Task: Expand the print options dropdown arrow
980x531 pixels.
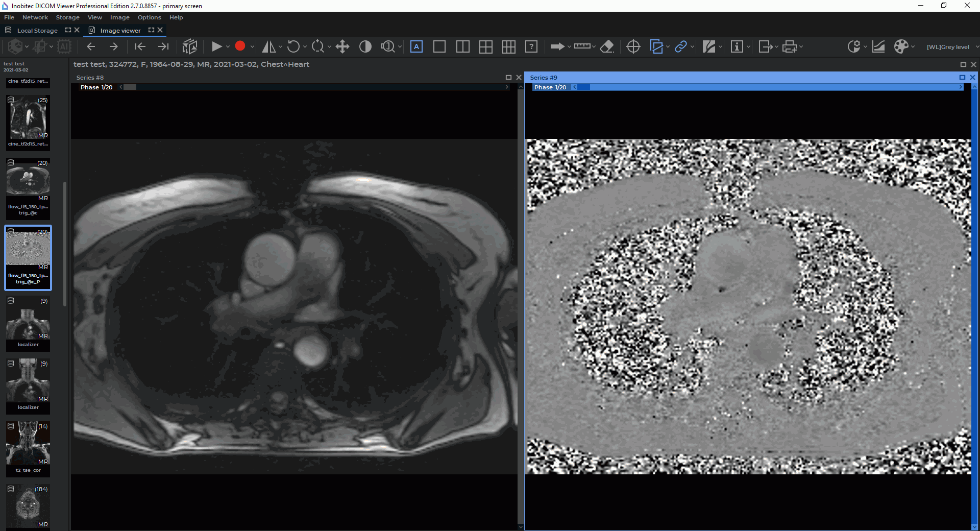Action: click(x=801, y=46)
